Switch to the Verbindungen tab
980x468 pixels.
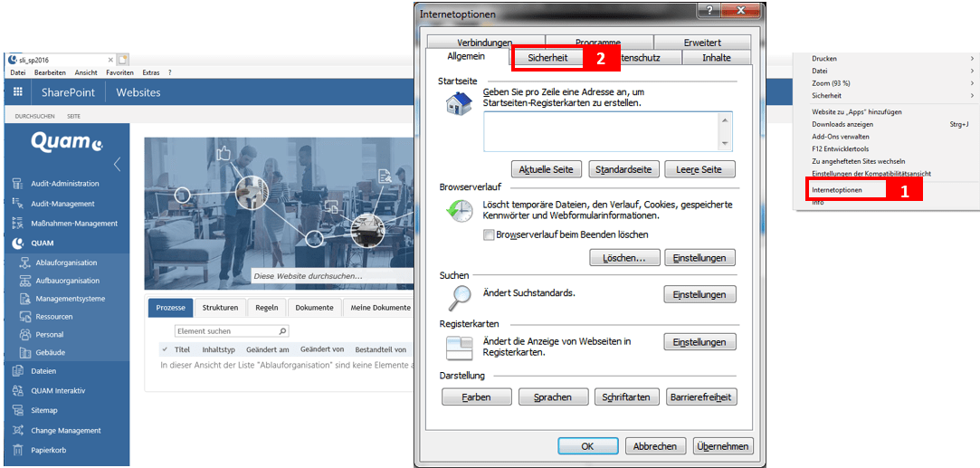[x=485, y=43]
